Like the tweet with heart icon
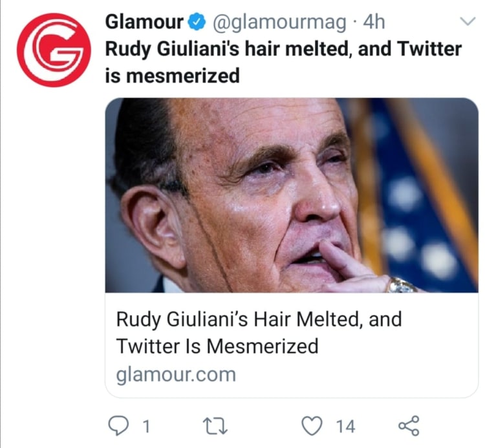Screen dimensions: 485x448 (313, 426)
